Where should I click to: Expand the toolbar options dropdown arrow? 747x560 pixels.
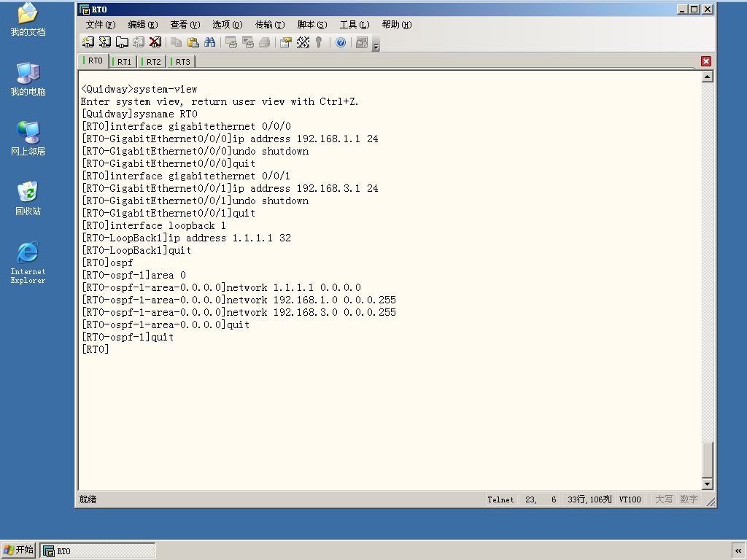[x=376, y=46]
